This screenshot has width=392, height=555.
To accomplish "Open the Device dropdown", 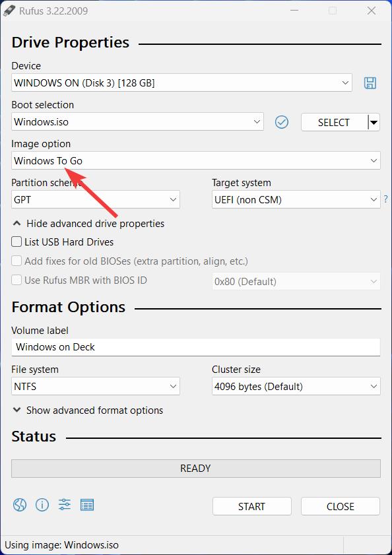I will click(181, 83).
